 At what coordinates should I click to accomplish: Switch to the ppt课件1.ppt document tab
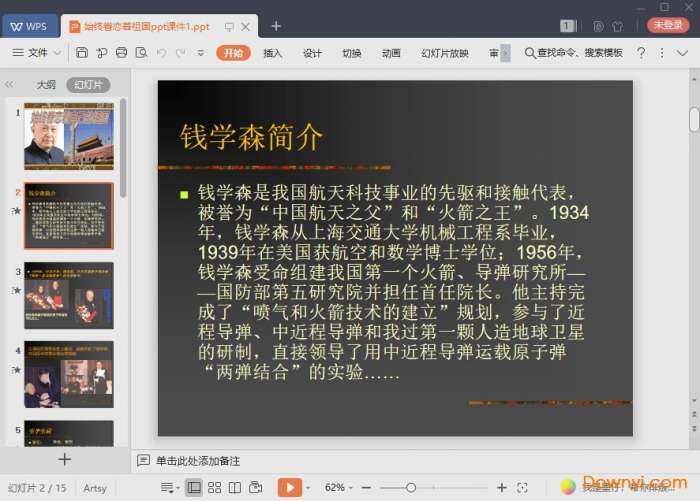coord(146,27)
